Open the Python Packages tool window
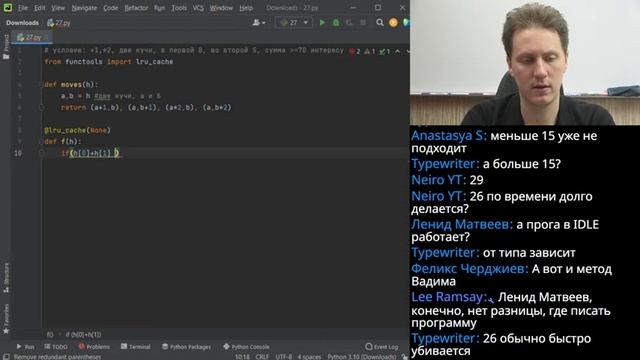The height and width of the screenshot is (360, 640). [x=187, y=347]
